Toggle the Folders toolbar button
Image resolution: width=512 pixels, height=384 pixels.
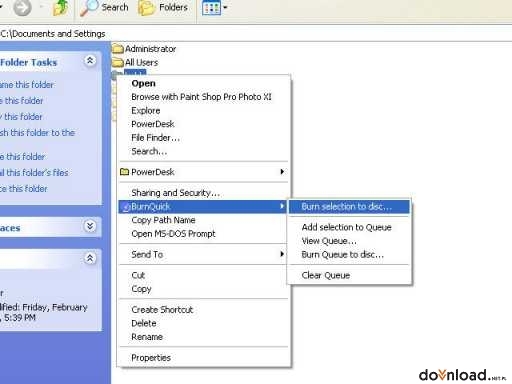point(163,8)
